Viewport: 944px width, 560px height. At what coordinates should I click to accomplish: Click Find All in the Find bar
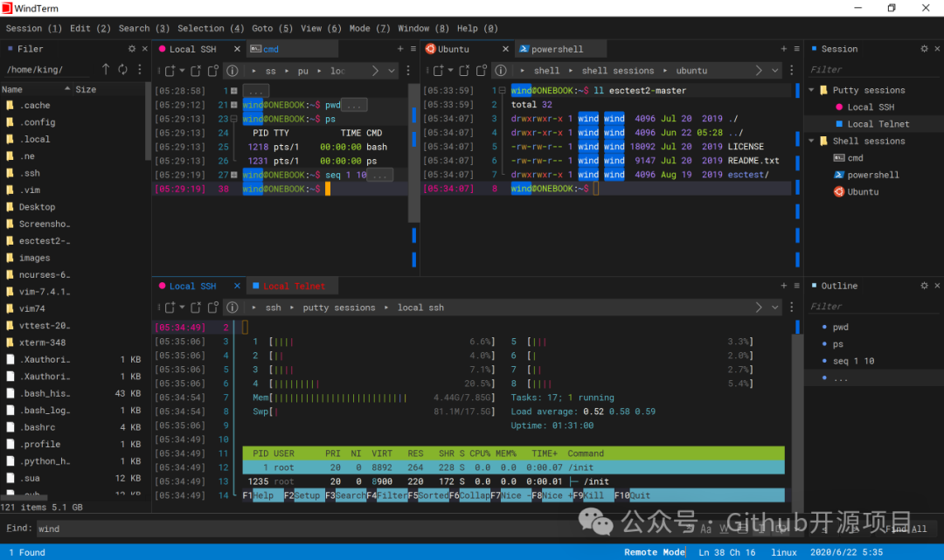[x=906, y=529]
